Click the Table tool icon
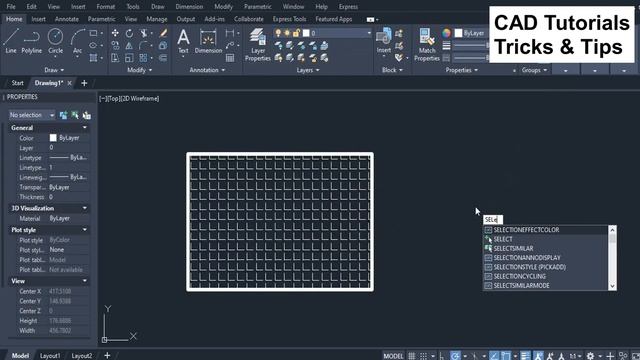Image resolution: width=640 pixels, height=360 pixels. pyautogui.click(x=230, y=58)
